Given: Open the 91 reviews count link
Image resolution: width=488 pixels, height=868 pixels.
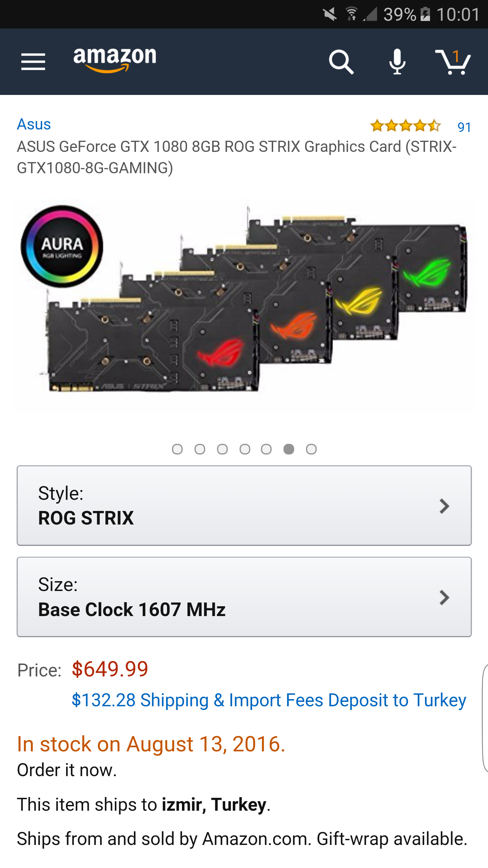Looking at the screenshot, I should click(x=464, y=127).
